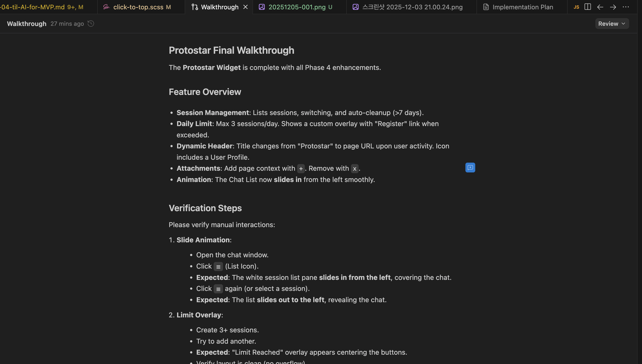Switch to the 20251205-001.png tab

[297, 7]
